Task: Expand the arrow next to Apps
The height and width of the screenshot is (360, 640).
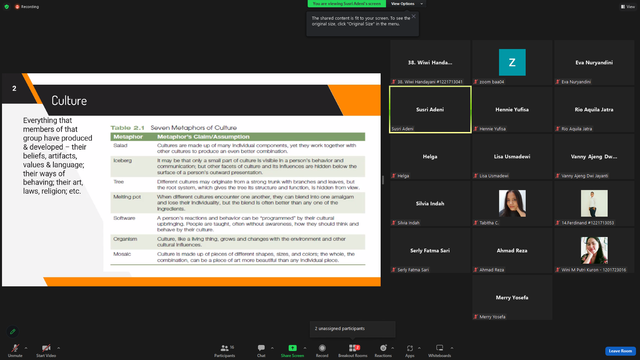Action: (419, 348)
